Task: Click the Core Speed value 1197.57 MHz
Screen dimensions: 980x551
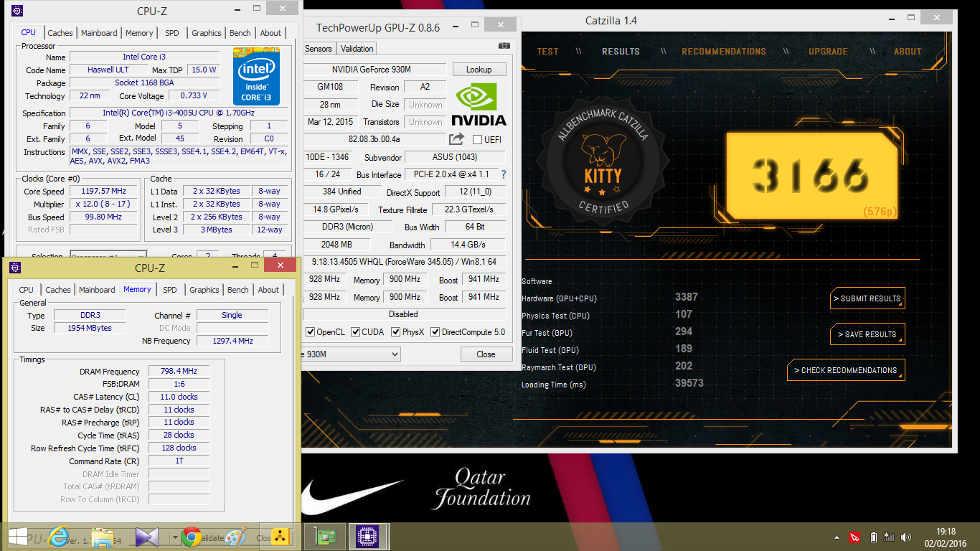Action: (103, 192)
